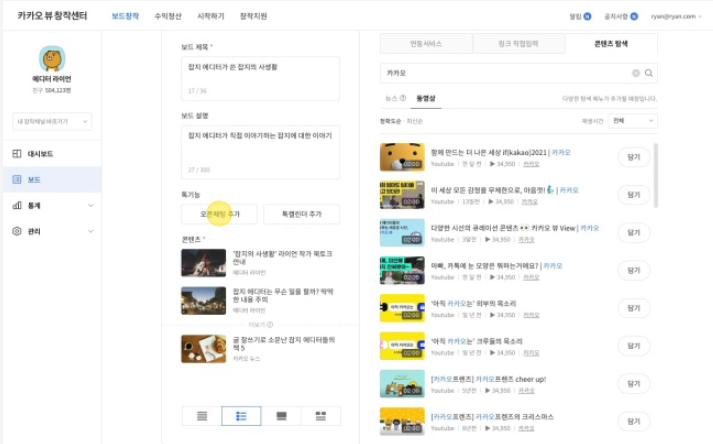This screenshot has height=444, width=713.
Task: Click 담기 for 다양한 시선의 큐레이션 콘텐츠 video
Action: pyautogui.click(x=634, y=232)
